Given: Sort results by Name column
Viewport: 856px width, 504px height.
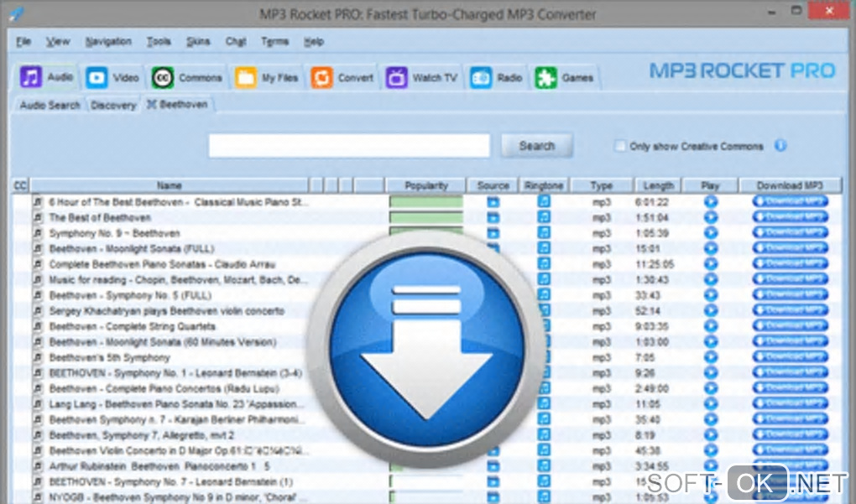Looking at the screenshot, I should click(170, 185).
